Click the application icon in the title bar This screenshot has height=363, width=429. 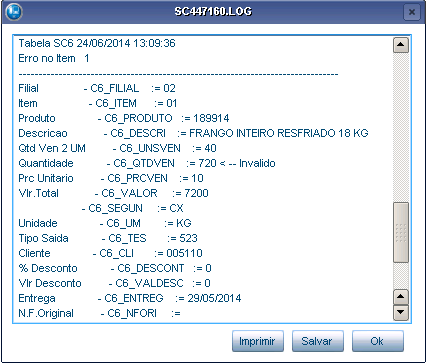pos(14,12)
